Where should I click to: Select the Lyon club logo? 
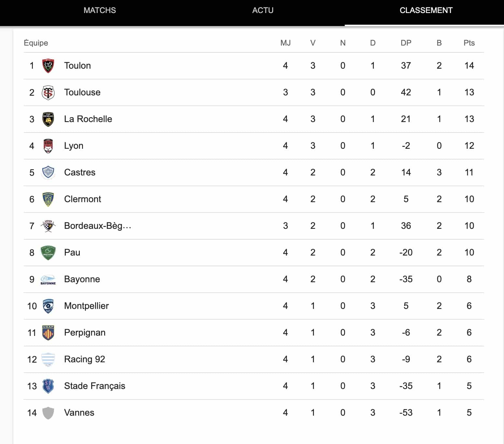point(48,146)
